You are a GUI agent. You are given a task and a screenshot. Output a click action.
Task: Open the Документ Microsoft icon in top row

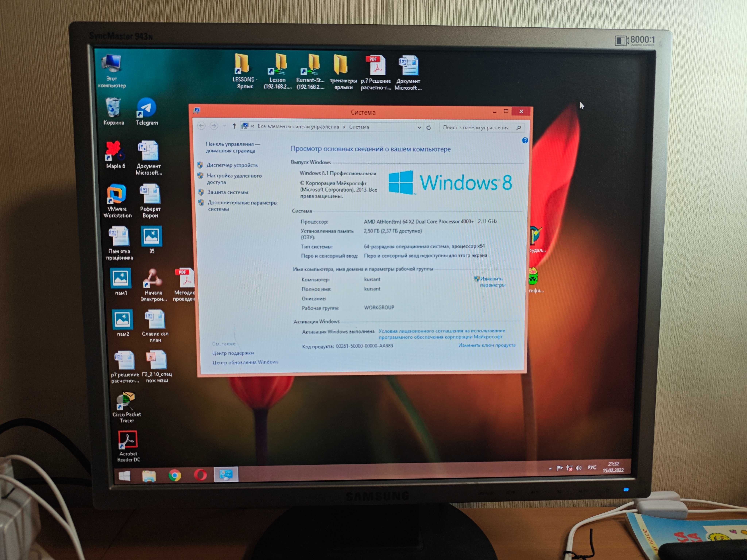point(408,73)
